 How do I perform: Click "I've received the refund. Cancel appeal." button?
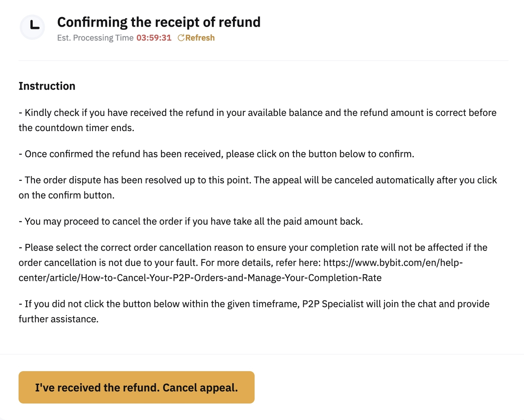pyautogui.click(x=136, y=387)
